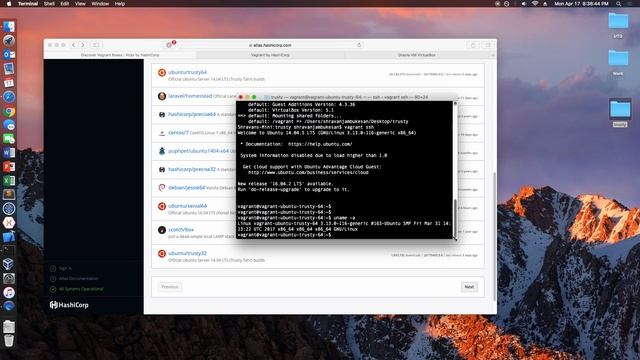Image resolution: width=640 pixels, height=360 pixels.
Task: Click the Terminal icon in the dock
Action: (9, 250)
